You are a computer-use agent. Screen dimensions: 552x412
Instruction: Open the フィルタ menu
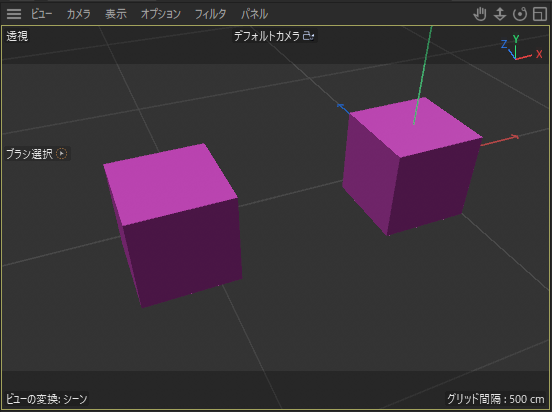(x=211, y=14)
